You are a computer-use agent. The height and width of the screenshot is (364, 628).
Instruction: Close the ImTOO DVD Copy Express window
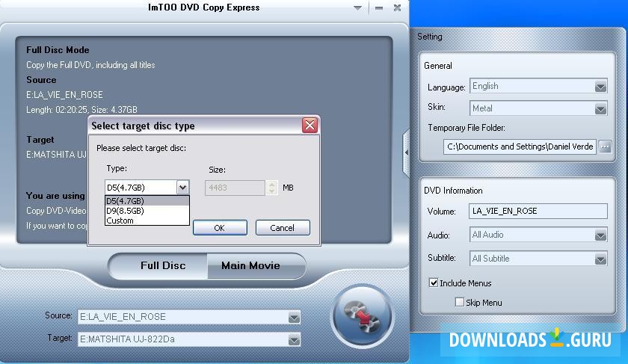pyautogui.click(x=397, y=7)
